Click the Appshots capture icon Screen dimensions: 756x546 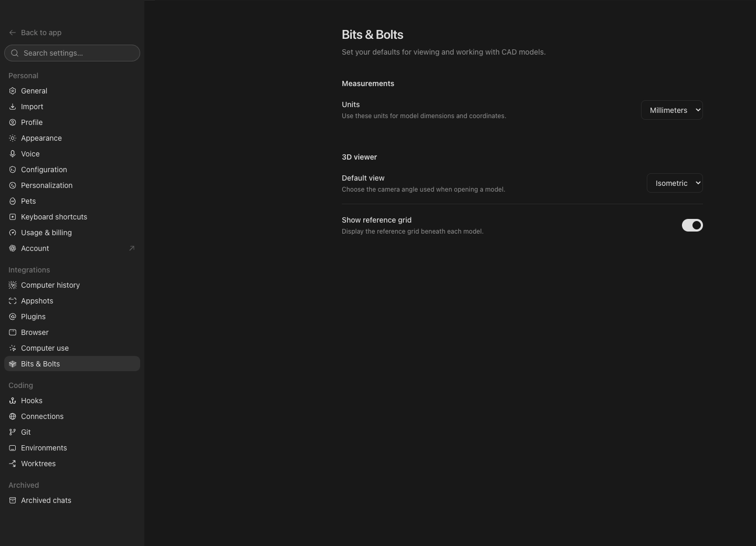[x=13, y=301]
